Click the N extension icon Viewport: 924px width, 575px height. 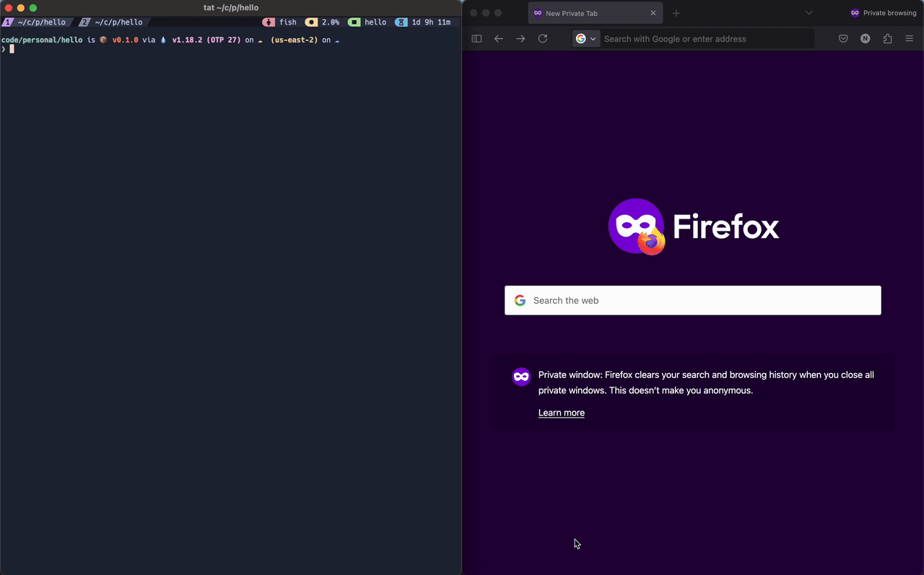coord(865,38)
